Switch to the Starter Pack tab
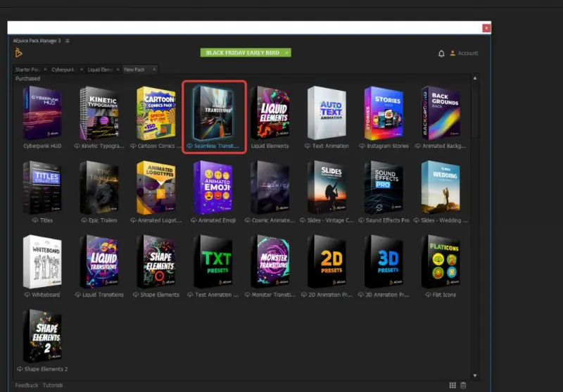The image size is (563, 392). tap(28, 70)
